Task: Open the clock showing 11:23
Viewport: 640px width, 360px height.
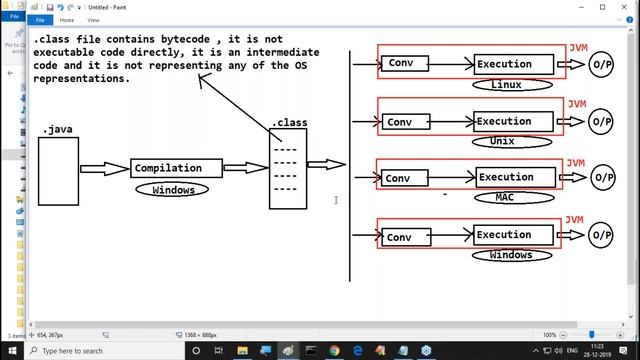Action: tap(597, 351)
